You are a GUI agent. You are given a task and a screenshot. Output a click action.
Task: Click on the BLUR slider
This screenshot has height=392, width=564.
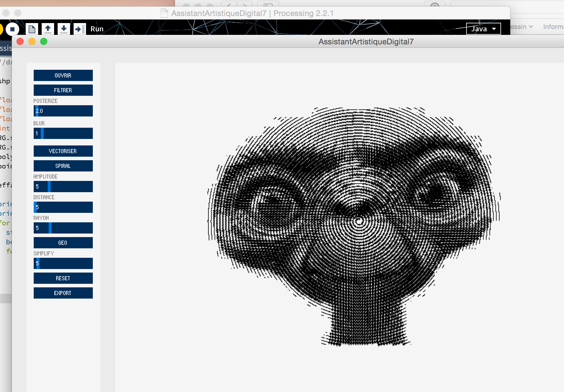[63, 133]
